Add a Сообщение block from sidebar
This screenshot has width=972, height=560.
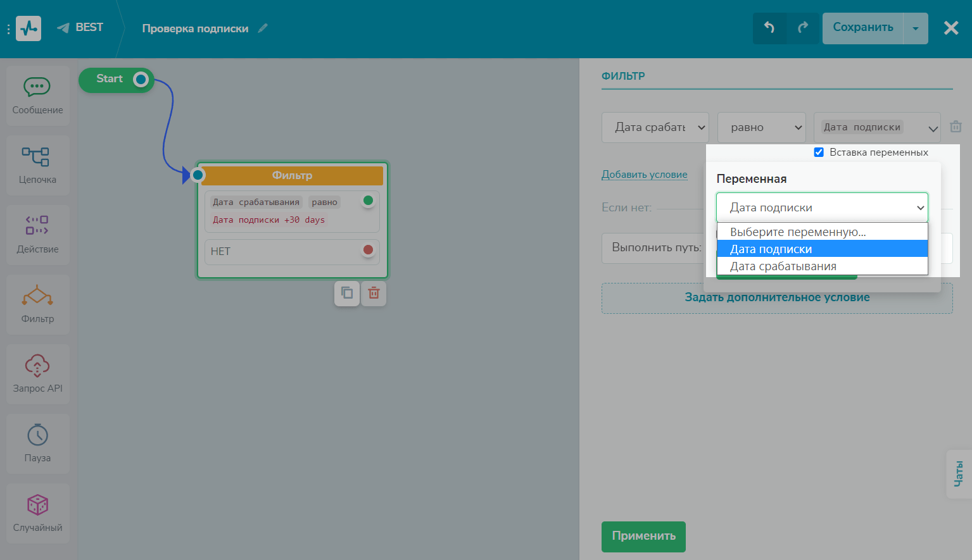(x=37, y=96)
